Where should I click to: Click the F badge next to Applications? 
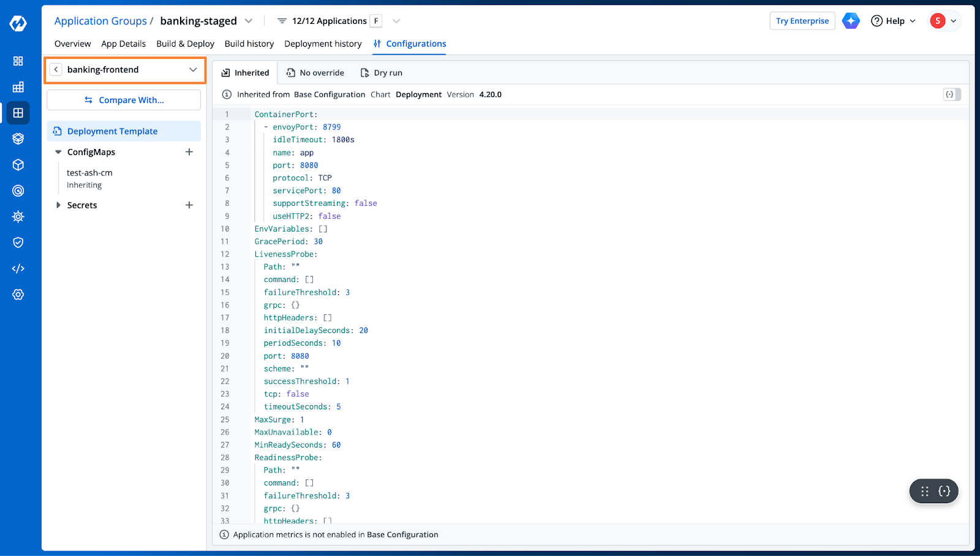(376, 21)
